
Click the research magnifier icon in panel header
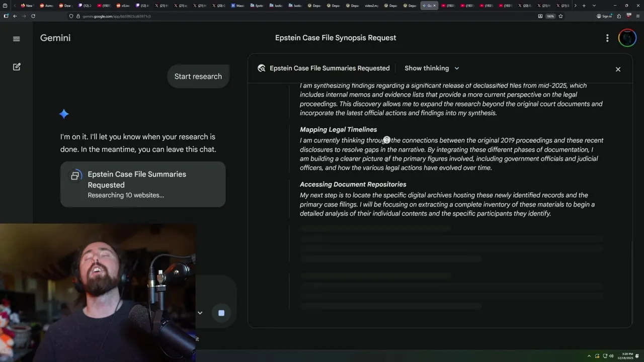(x=261, y=68)
